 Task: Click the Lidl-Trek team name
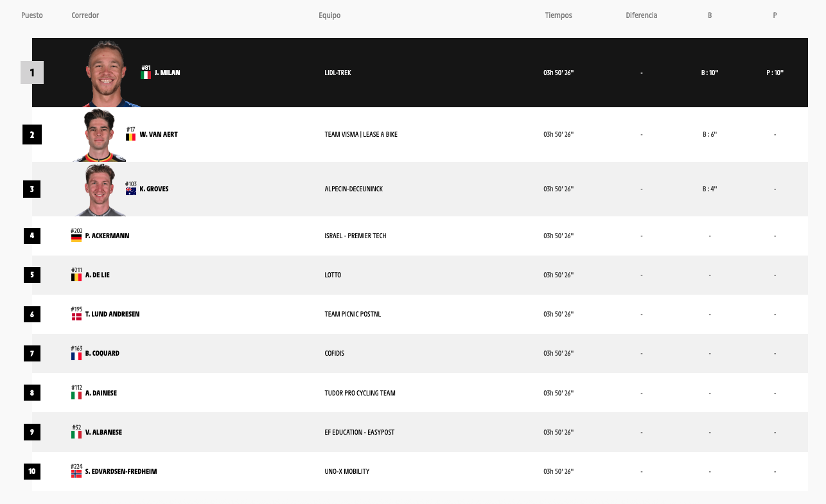(x=338, y=73)
